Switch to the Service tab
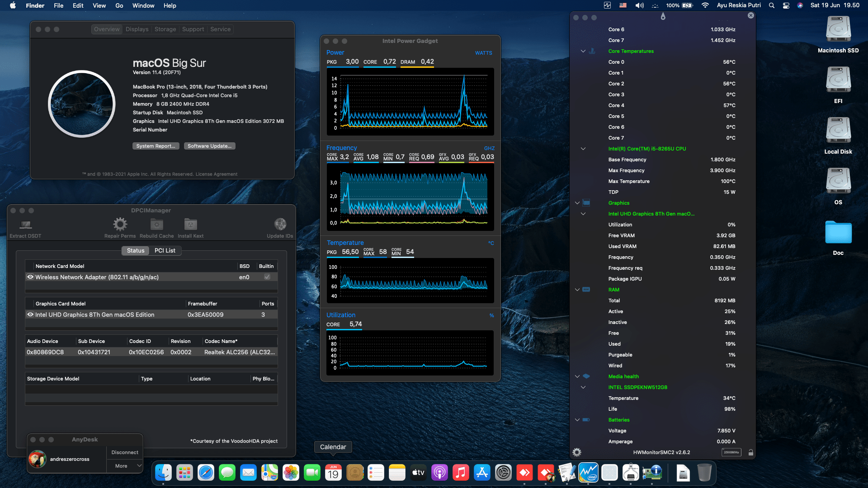This screenshot has height=488, width=868. pos(220,29)
